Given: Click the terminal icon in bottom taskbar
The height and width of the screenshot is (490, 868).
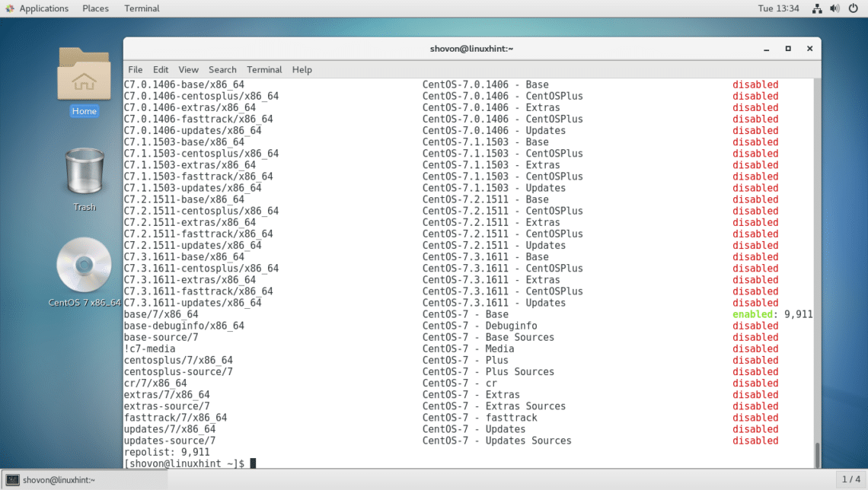Looking at the screenshot, I should [x=12, y=479].
